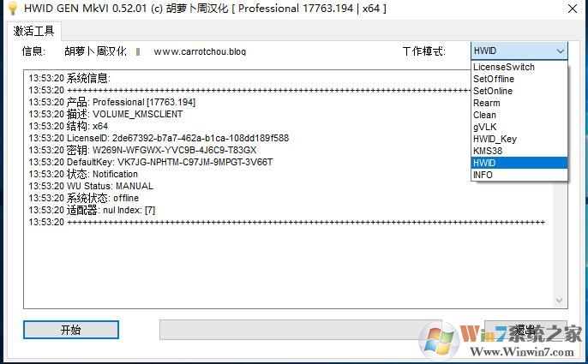Select Clean in the dropdown list
The width and height of the screenshot is (588, 364).
519,115
